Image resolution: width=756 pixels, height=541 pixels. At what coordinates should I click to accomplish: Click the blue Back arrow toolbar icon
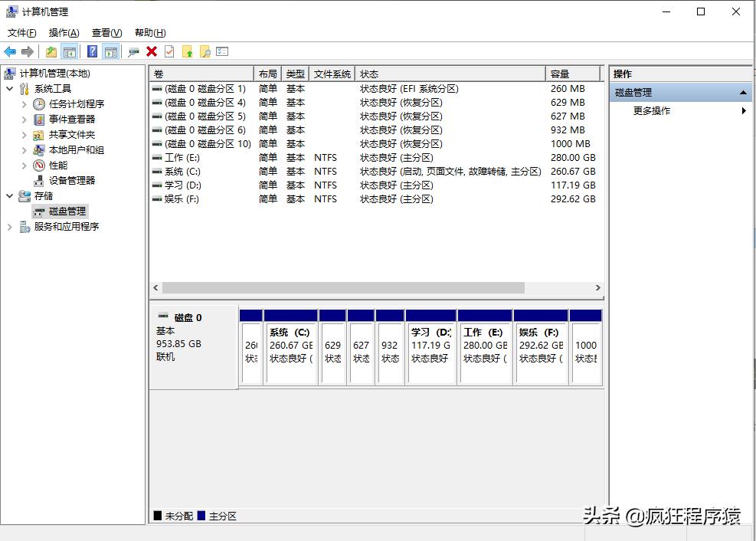[x=9, y=51]
